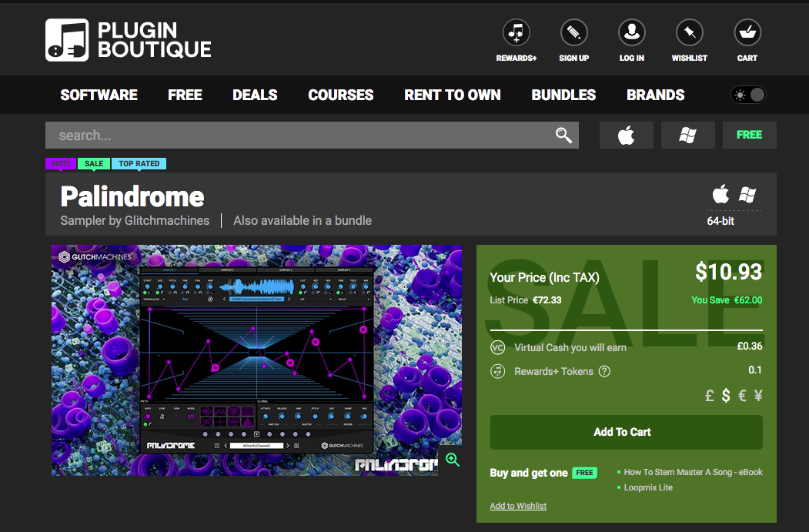Click the HOT! tag

[x=61, y=163]
